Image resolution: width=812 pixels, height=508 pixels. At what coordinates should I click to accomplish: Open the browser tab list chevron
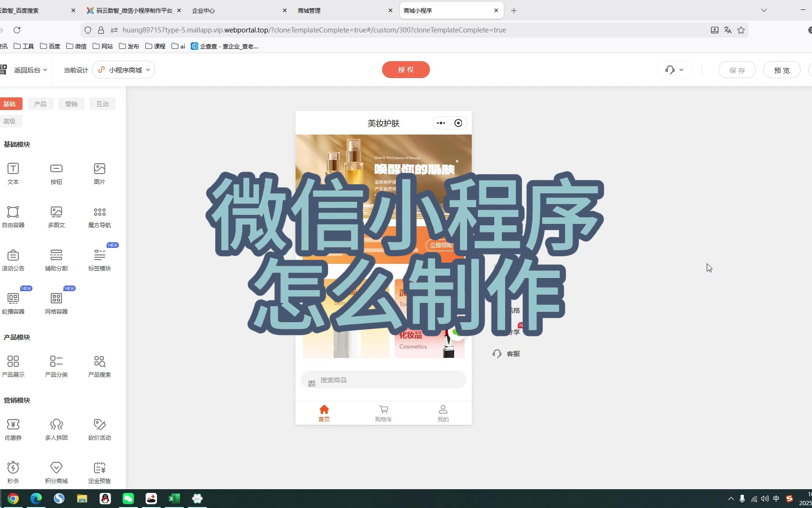click(x=764, y=10)
